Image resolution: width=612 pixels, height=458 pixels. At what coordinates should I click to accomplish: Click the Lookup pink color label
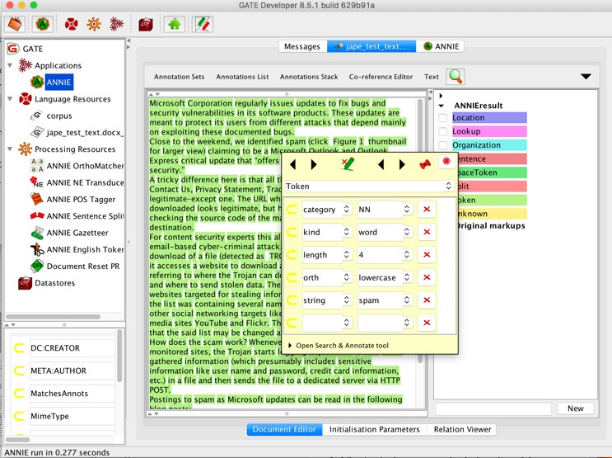click(489, 131)
